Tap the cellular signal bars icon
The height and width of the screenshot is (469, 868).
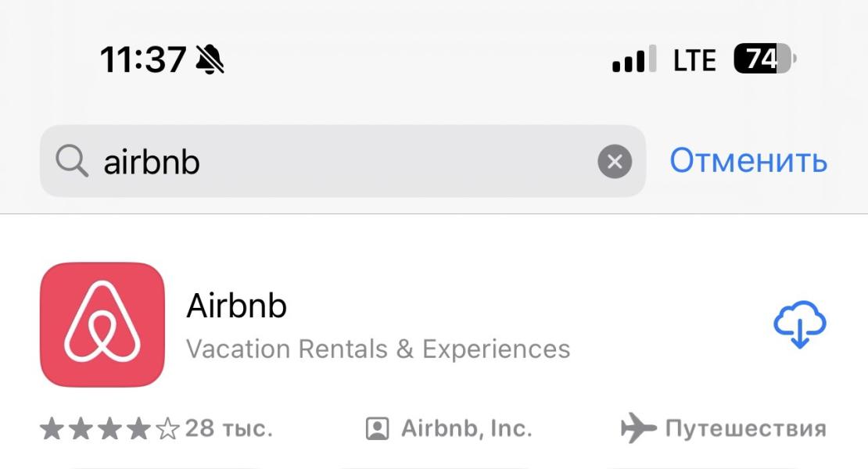click(634, 59)
